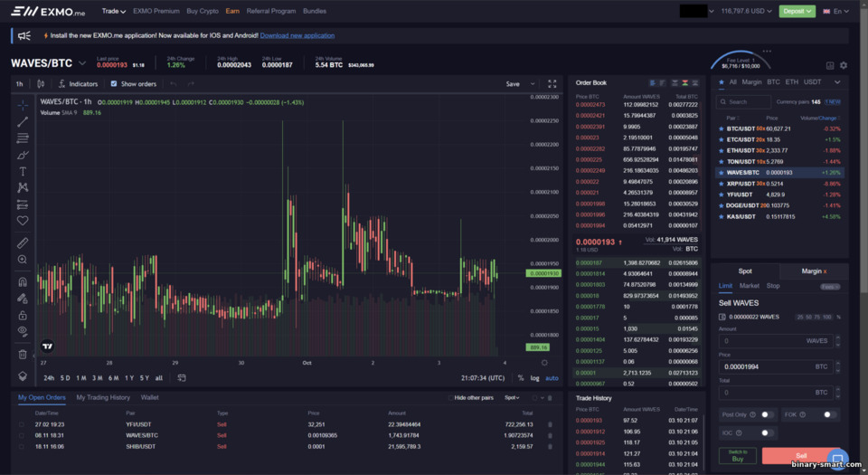Viewport: 868px width, 475px height.
Task: Open the Trade menu
Action: [x=114, y=11]
